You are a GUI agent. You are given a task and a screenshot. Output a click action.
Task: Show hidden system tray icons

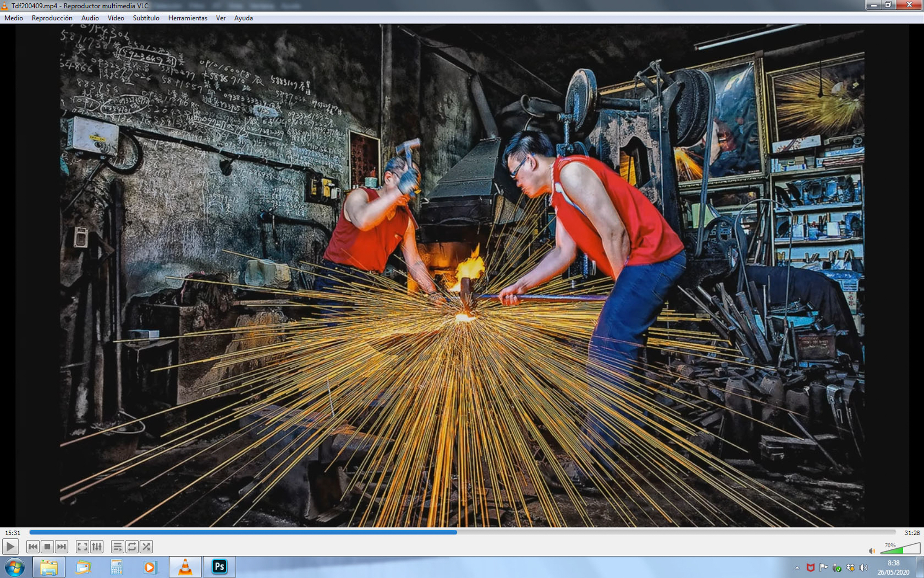click(x=797, y=567)
